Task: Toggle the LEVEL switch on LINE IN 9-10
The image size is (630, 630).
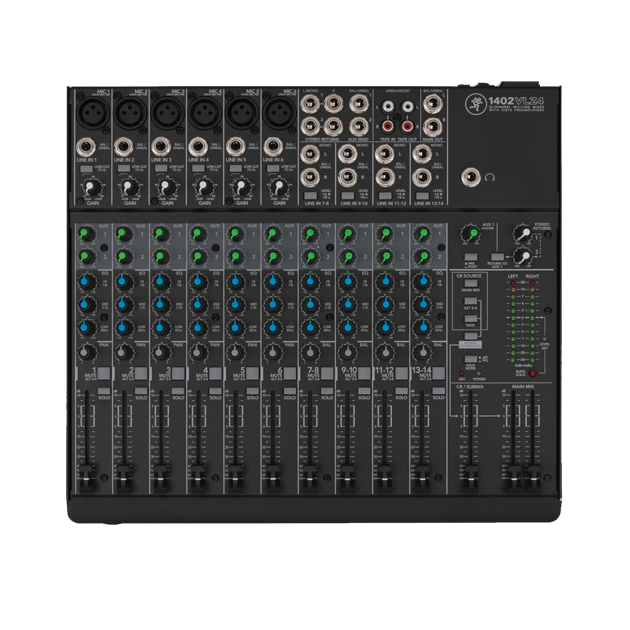Action: point(348,196)
